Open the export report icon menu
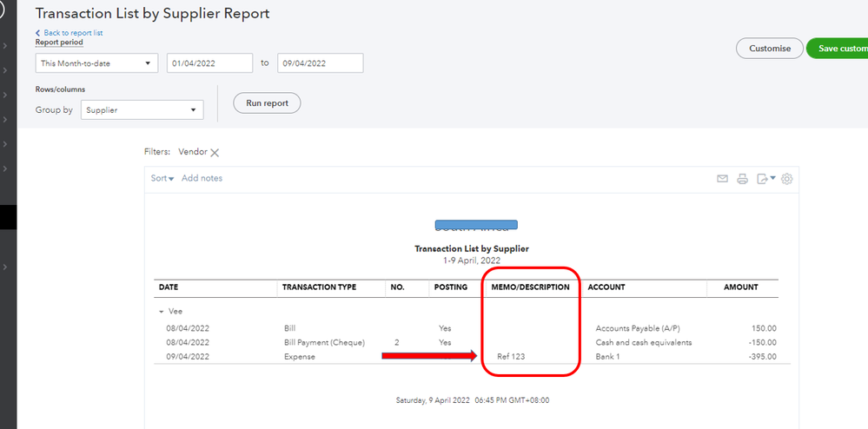Viewport: 868px width, 429px height. (765, 179)
